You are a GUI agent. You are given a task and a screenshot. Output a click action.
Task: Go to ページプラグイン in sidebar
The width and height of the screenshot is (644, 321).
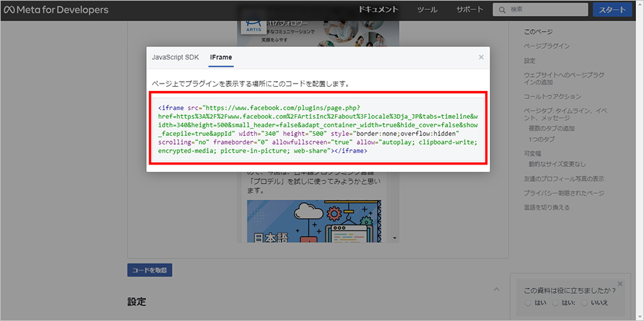click(546, 46)
